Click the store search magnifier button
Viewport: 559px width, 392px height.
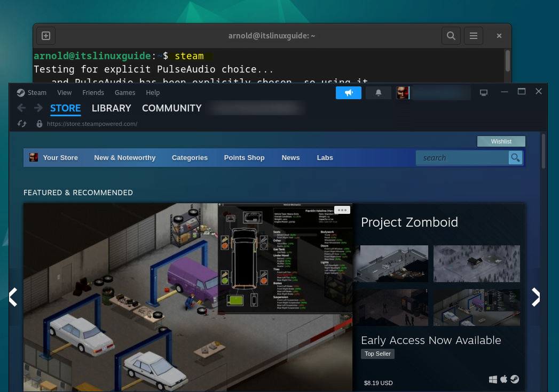tap(515, 157)
